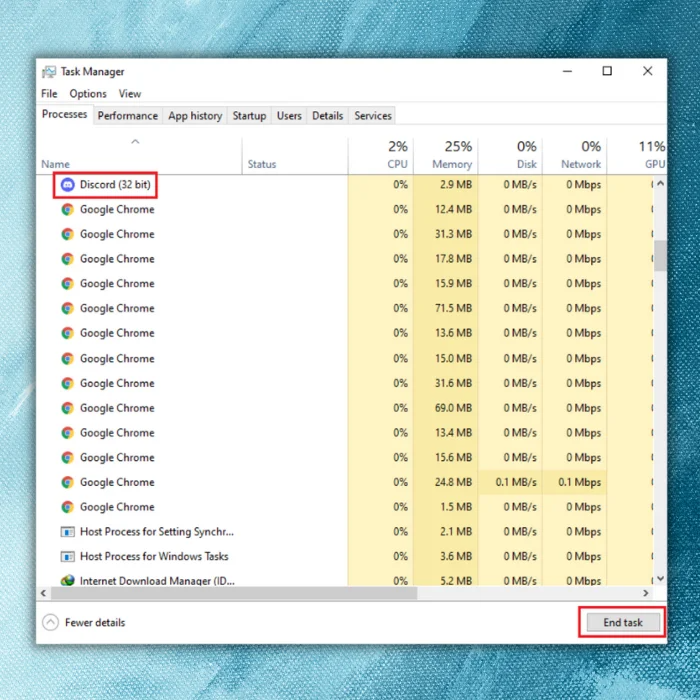Click the End task button
This screenshot has width=700, height=700.
click(x=623, y=622)
